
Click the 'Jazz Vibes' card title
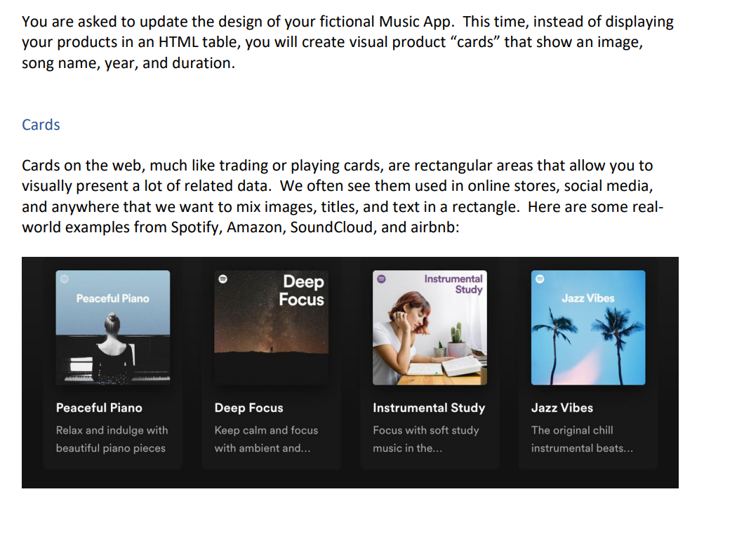point(562,408)
